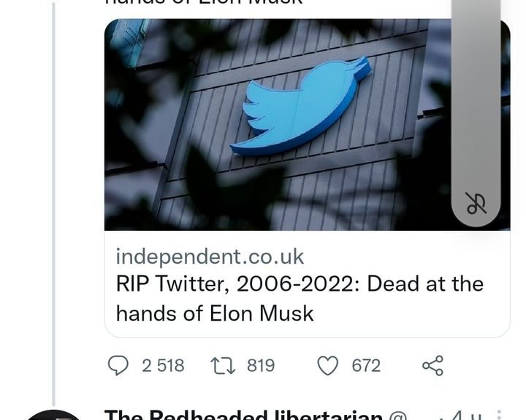
Task: Click the reply speech bubble icon
Action: tap(118, 364)
